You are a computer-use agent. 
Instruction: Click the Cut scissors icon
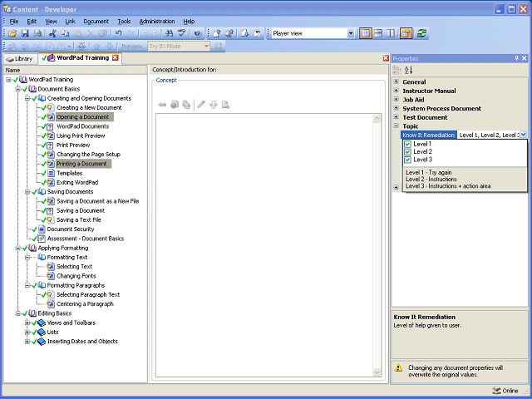(52, 33)
